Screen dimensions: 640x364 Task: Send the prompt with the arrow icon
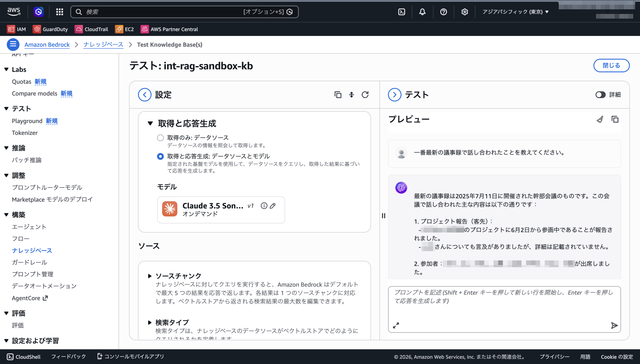point(614,325)
